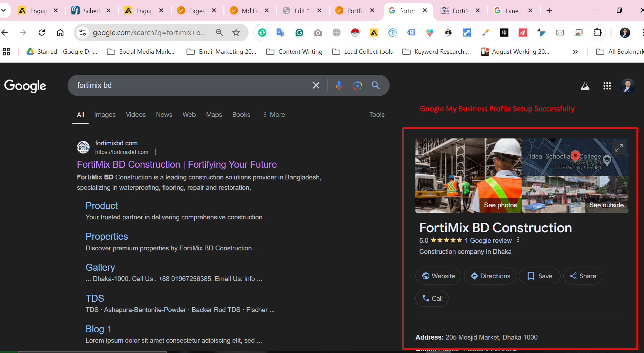Open Content Writing bookmark folder
The width and height of the screenshot is (644, 353).
point(294,52)
